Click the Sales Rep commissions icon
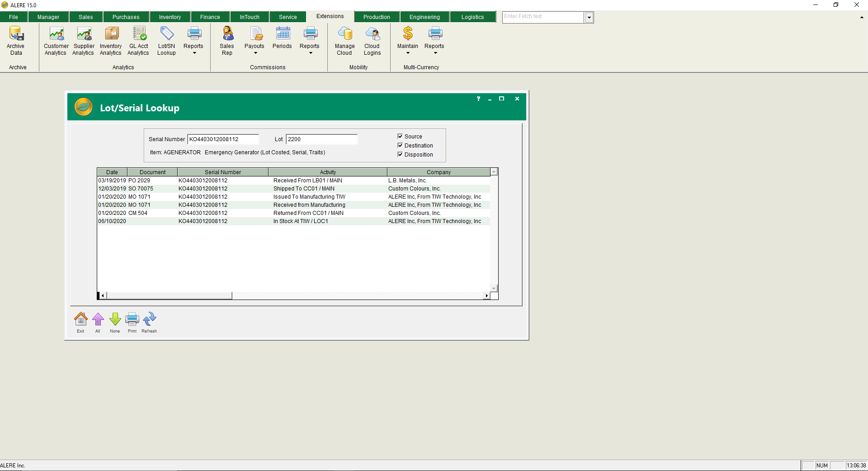 [227, 41]
